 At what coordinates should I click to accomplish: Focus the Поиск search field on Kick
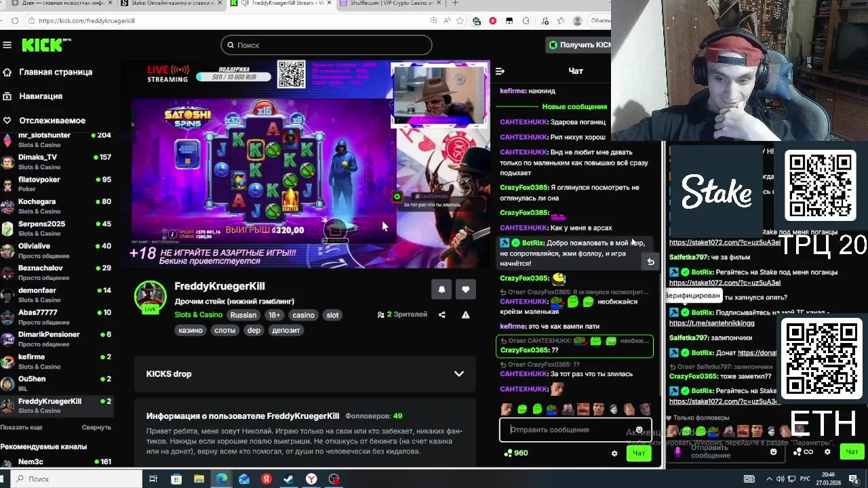[326, 45]
